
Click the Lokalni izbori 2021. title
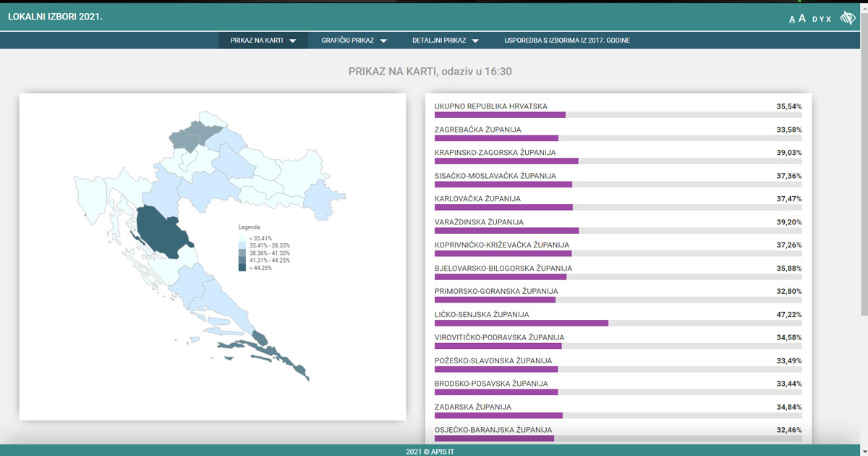point(55,15)
